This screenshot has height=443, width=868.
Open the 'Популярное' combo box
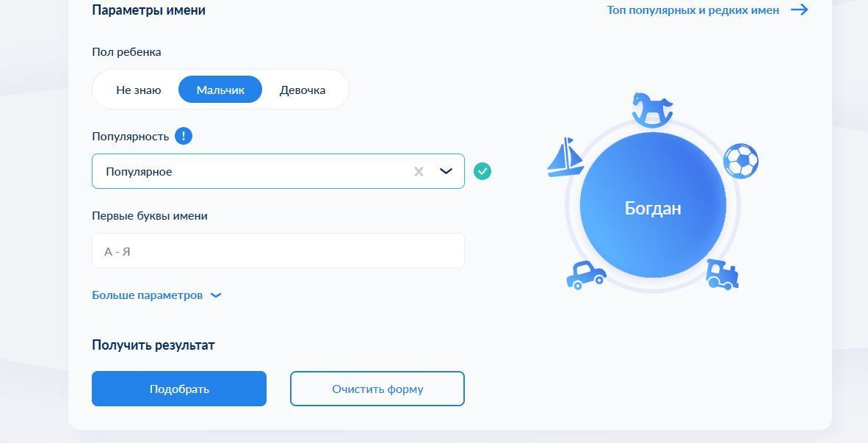pos(278,172)
